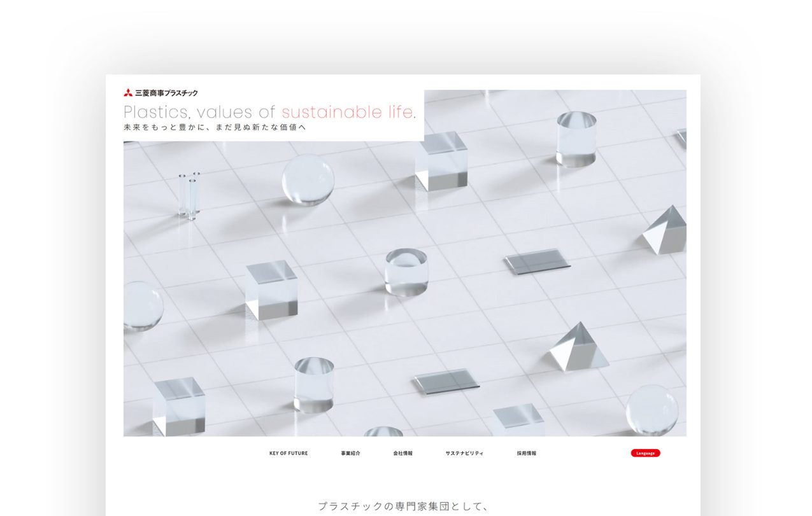Click the "Plastics, values of" gray headline text
Screen dimensions: 812x516
point(199,113)
